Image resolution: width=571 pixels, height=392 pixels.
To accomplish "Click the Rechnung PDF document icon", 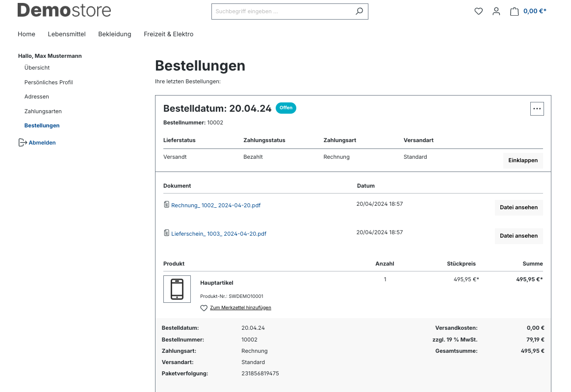I will point(167,205).
